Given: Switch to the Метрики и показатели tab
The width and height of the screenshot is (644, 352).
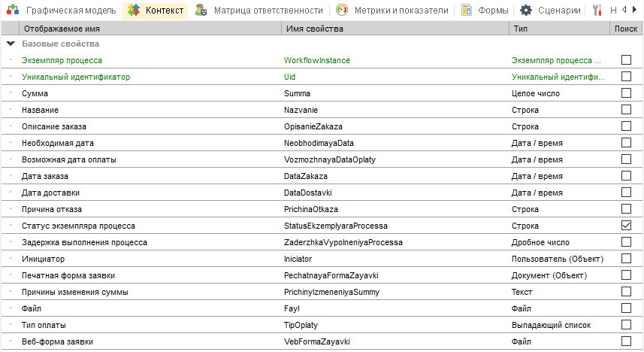Looking at the screenshot, I should (400, 11).
